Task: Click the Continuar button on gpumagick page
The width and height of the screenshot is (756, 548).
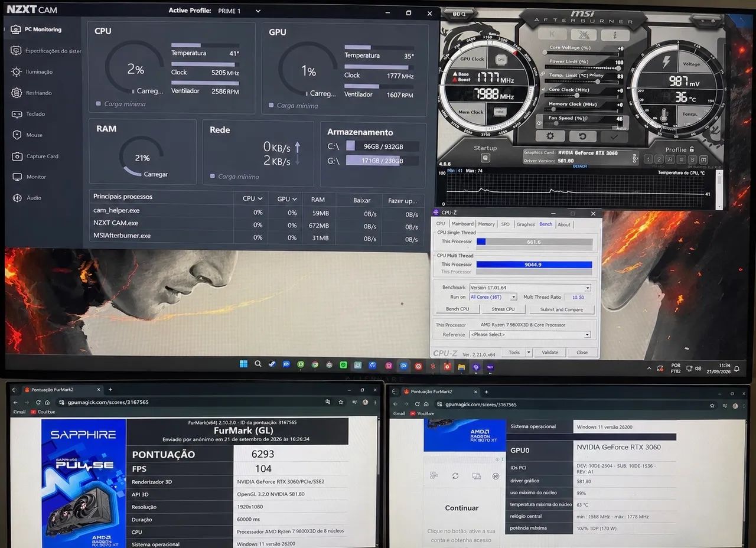Action: pos(461,508)
